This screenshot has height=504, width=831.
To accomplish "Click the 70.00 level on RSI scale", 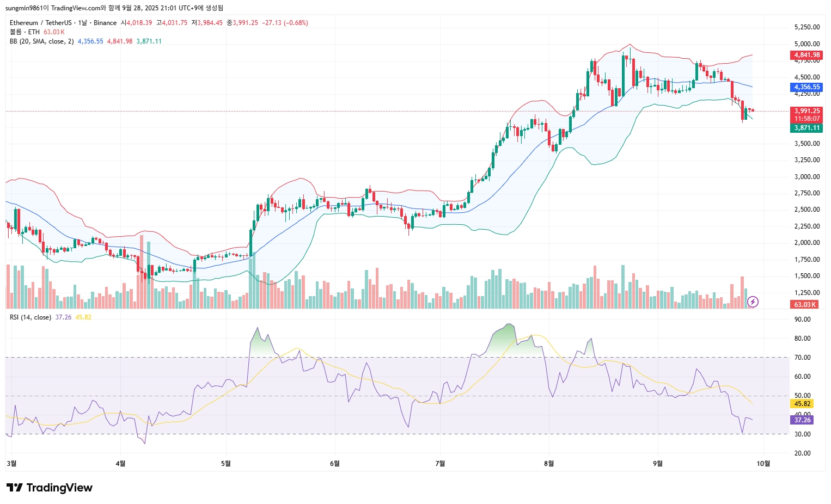I will [803, 358].
